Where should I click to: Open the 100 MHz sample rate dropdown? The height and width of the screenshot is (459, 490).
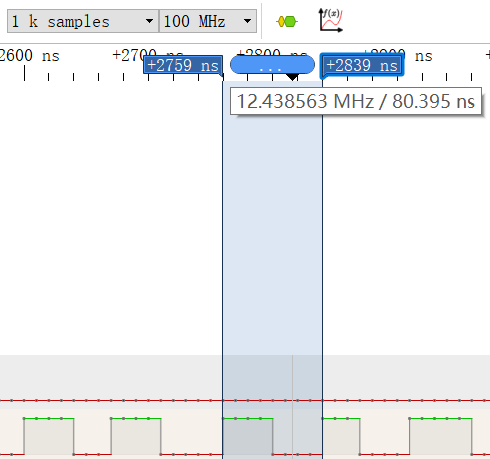point(208,21)
